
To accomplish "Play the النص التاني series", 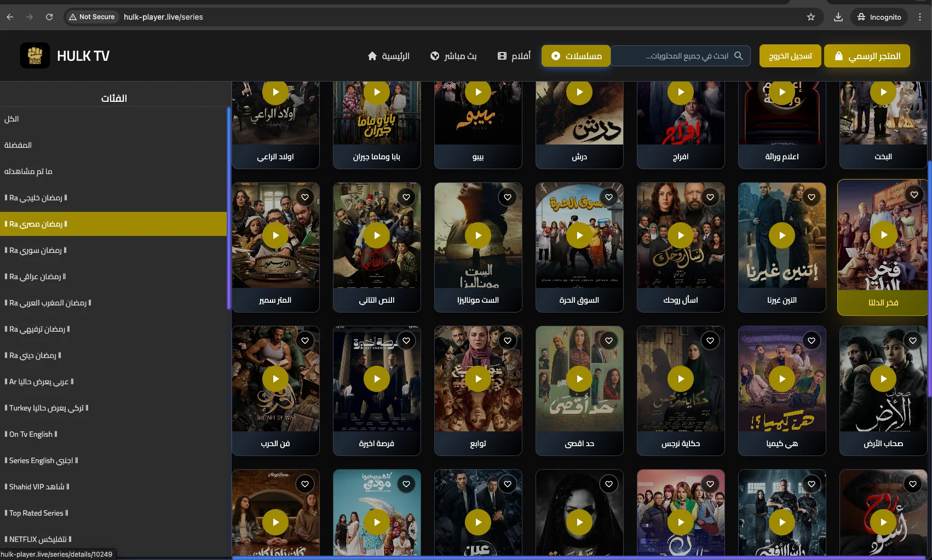I will point(377,235).
